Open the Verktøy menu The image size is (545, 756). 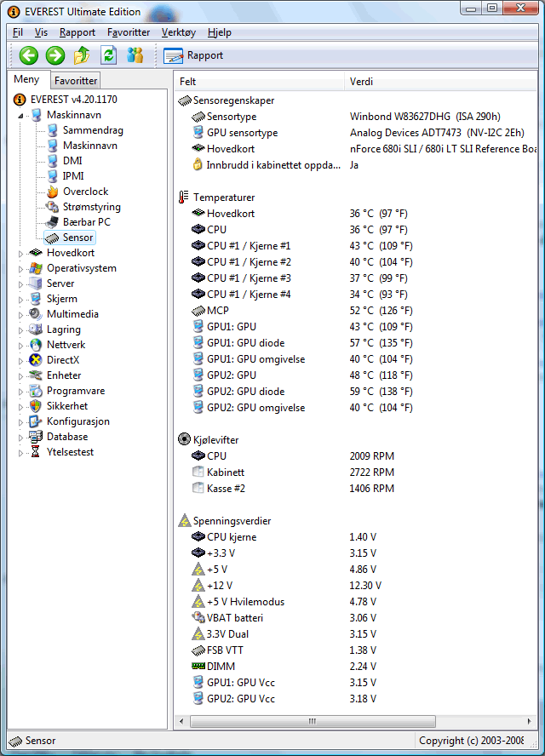click(x=179, y=32)
